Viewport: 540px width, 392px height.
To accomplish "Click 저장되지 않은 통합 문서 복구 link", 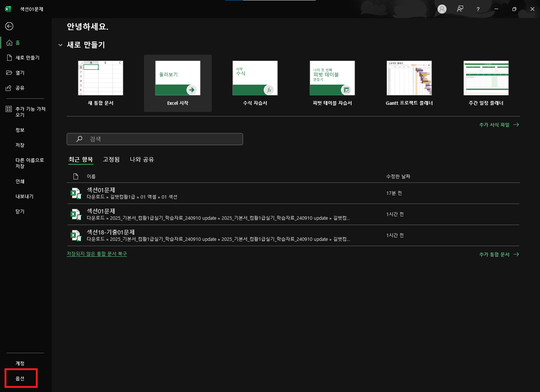I will pyautogui.click(x=97, y=254).
